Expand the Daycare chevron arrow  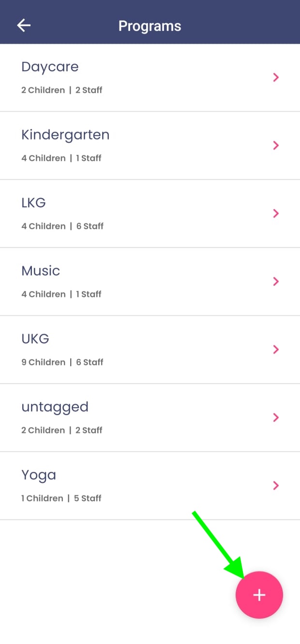pos(276,77)
